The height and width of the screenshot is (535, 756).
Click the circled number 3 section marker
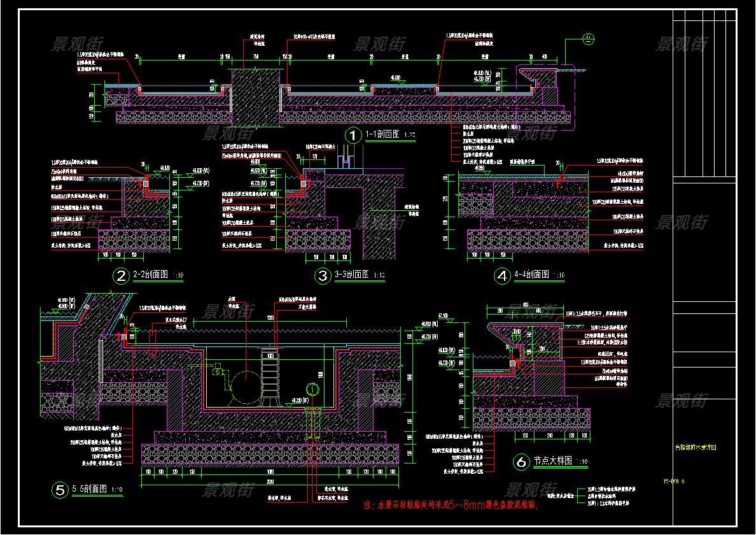pyautogui.click(x=321, y=276)
